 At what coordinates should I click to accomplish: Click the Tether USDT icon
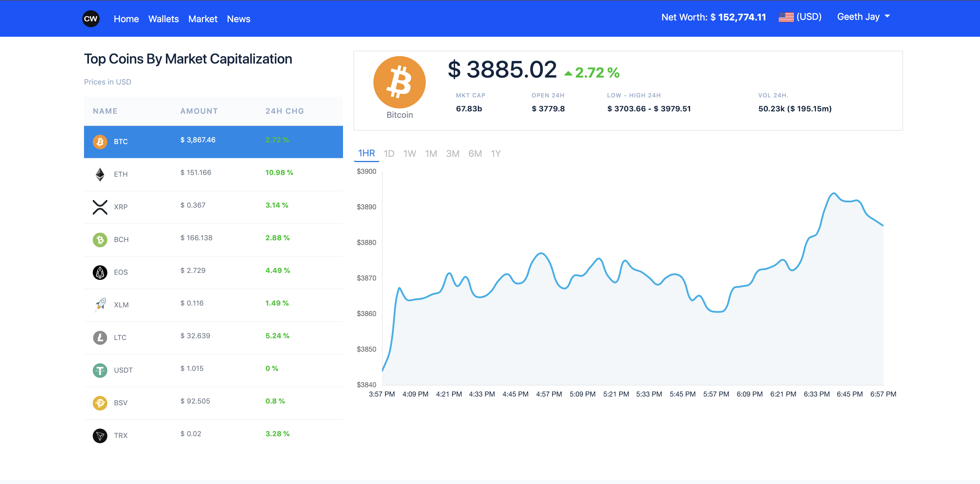pyautogui.click(x=100, y=370)
